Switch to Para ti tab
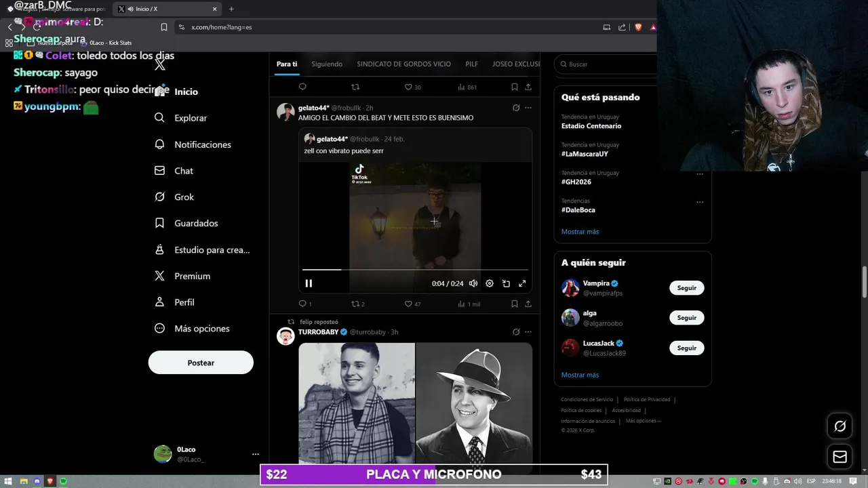 [x=287, y=64]
